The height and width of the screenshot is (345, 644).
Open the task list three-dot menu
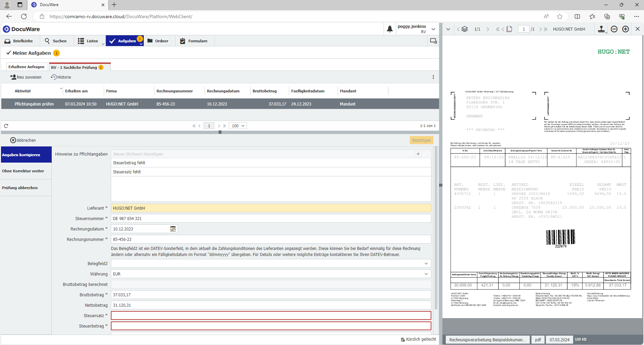(x=433, y=77)
